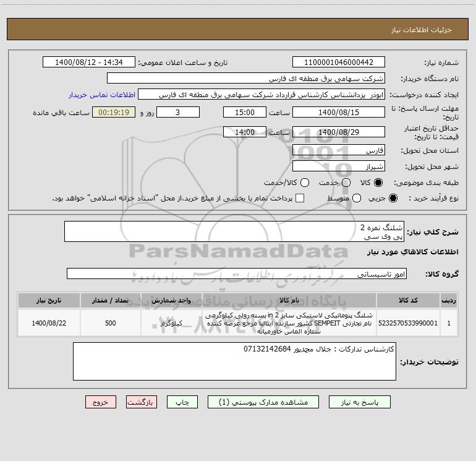Click the اطلاعات کالاهای مورد نیاز heading
Image resolution: width=476 pixels, height=461 pixels.
tap(413, 252)
